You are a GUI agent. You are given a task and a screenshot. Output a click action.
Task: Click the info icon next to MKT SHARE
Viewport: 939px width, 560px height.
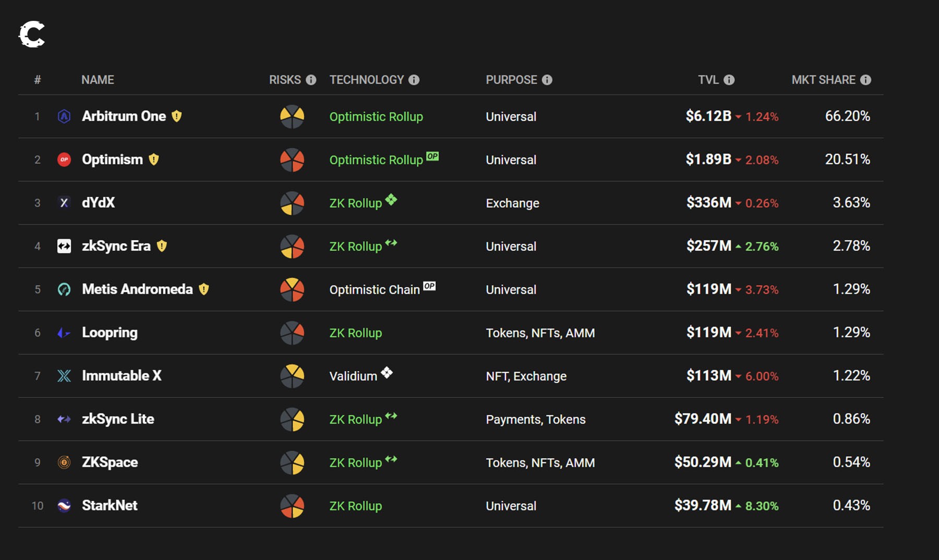pyautogui.click(x=865, y=80)
